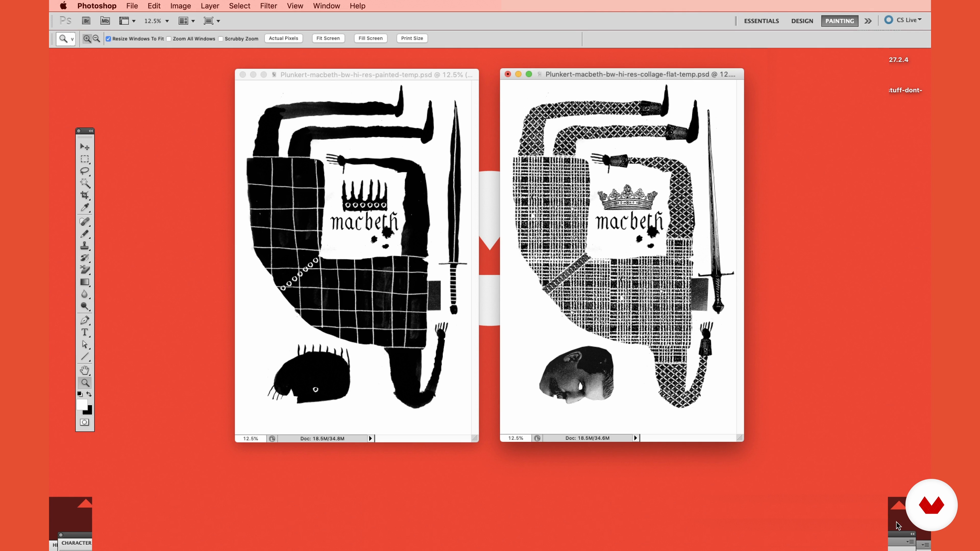Select the Spot Healing Brush tool

point(84,221)
